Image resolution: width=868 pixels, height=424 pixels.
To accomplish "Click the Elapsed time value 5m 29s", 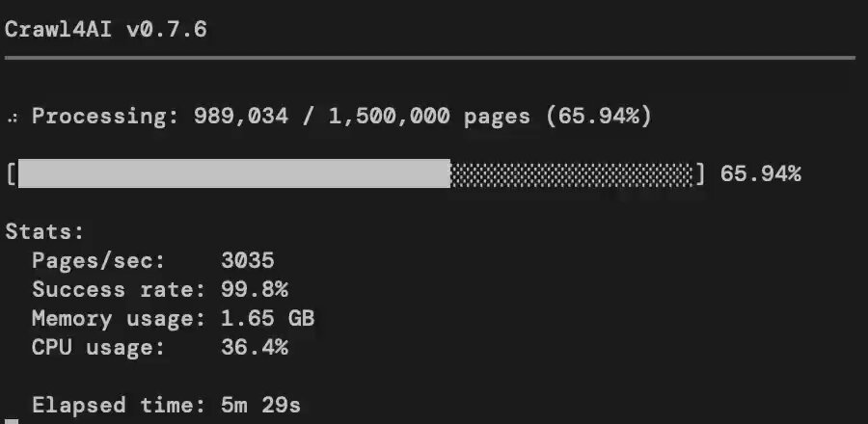I will (x=260, y=405).
